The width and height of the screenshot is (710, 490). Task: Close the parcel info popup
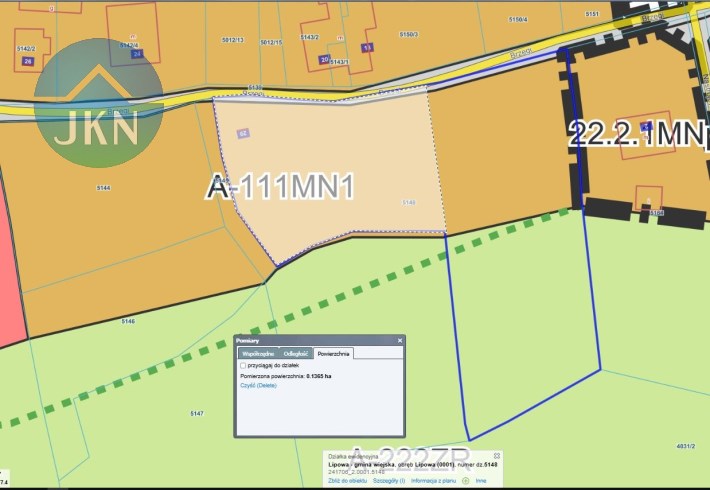(x=497, y=456)
